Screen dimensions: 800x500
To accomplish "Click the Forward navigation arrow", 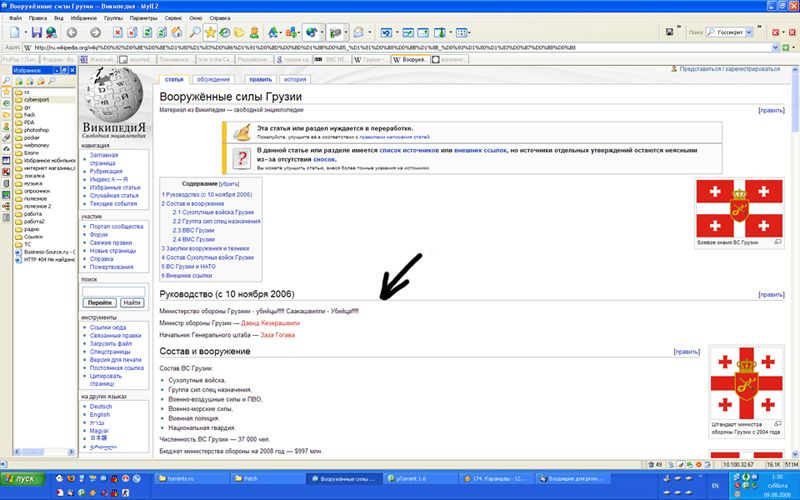I will tap(95, 33).
